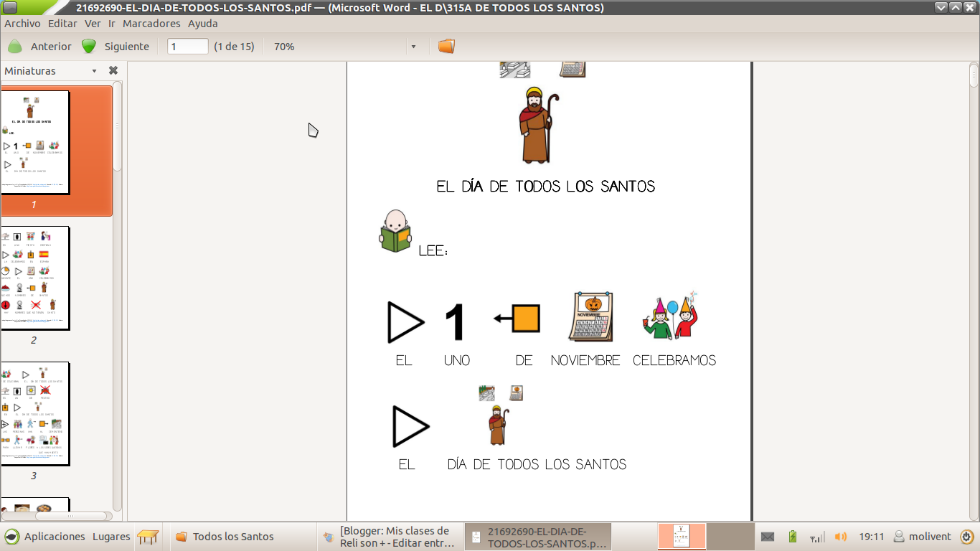Open the mail envelope indicator
This screenshot has width=980, height=551.
pyautogui.click(x=768, y=537)
